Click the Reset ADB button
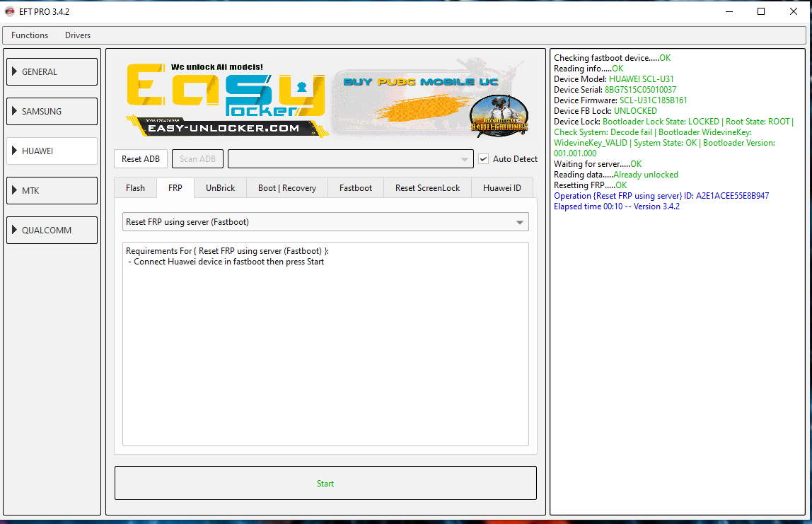Image resolution: width=812 pixels, height=524 pixels. pyautogui.click(x=140, y=159)
